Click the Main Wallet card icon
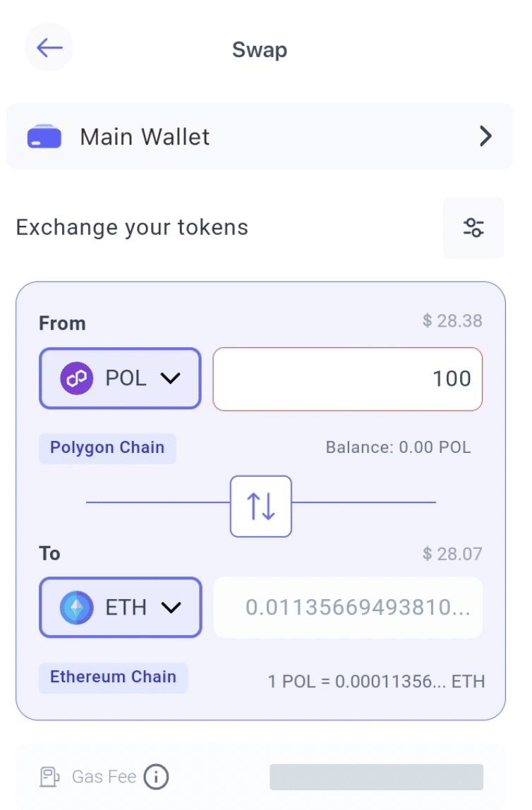This screenshot has height=810, width=532. pyautogui.click(x=44, y=136)
